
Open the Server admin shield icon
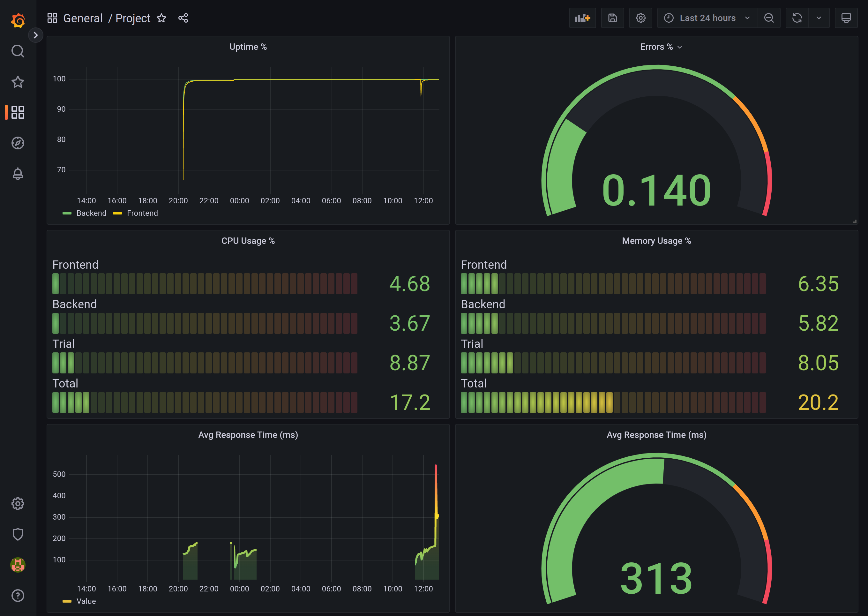coord(18,534)
